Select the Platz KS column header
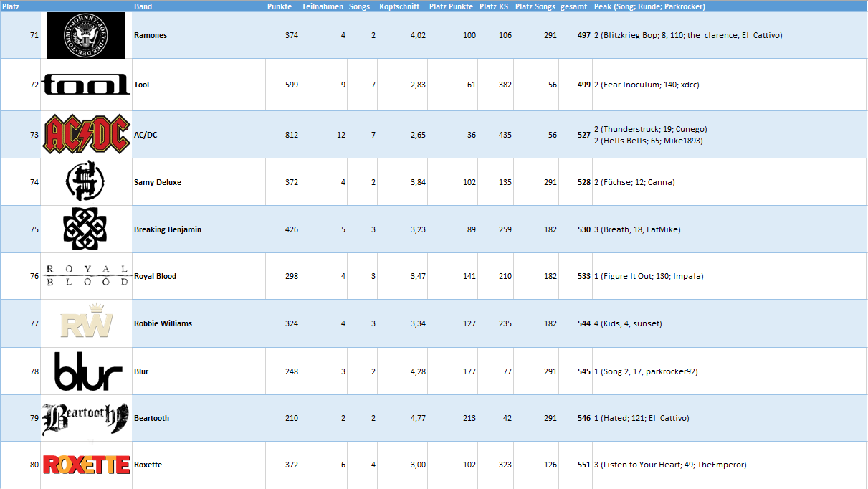The width and height of the screenshot is (868, 489). 494,6
